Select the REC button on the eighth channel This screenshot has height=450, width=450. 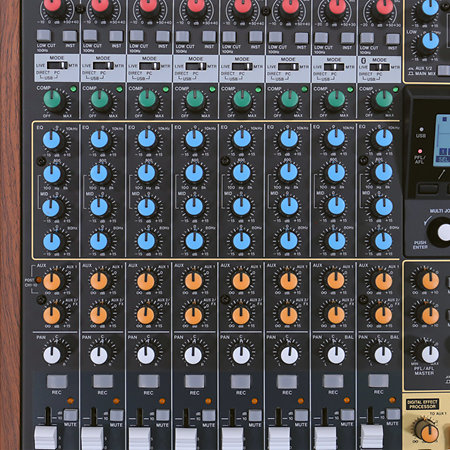coord(378,380)
